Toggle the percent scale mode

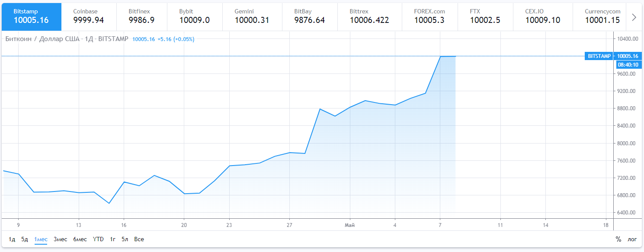tap(618, 239)
